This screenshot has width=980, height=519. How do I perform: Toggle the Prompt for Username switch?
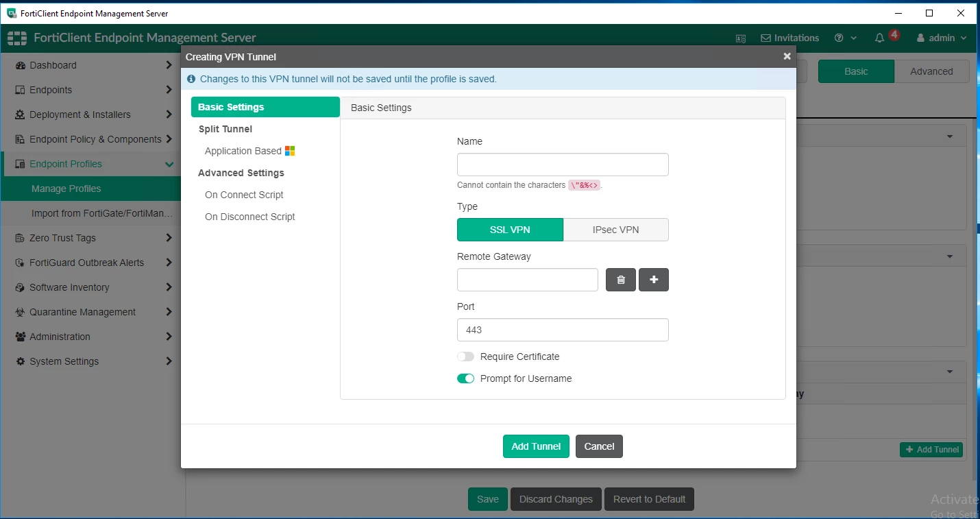pyautogui.click(x=465, y=378)
